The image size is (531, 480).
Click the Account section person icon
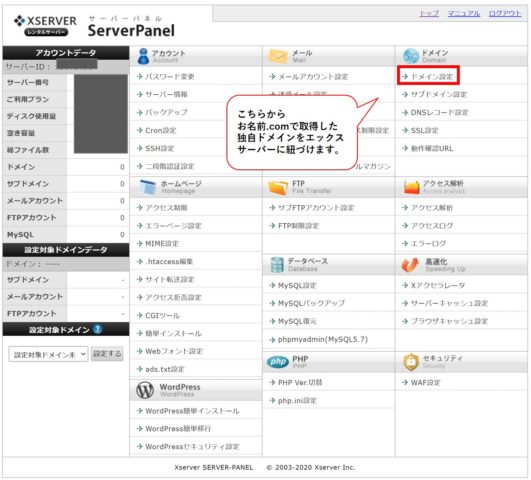pyautogui.click(x=143, y=56)
